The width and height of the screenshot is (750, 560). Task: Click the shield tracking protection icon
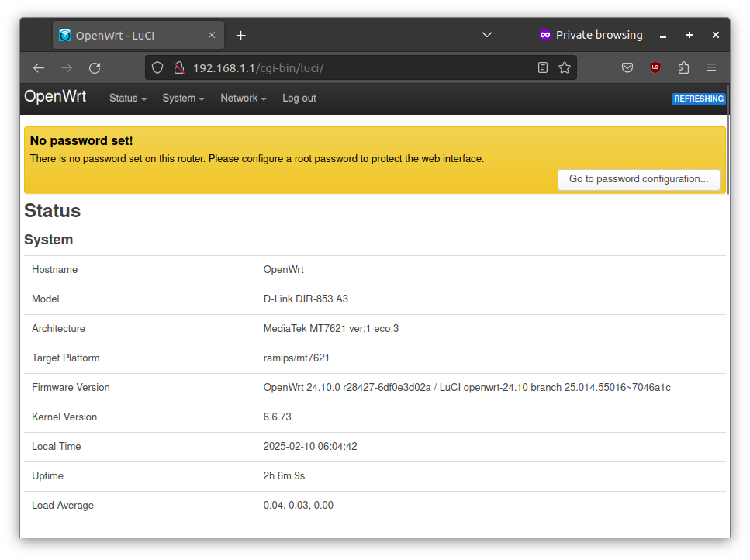pyautogui.click(x=157, y=67)
